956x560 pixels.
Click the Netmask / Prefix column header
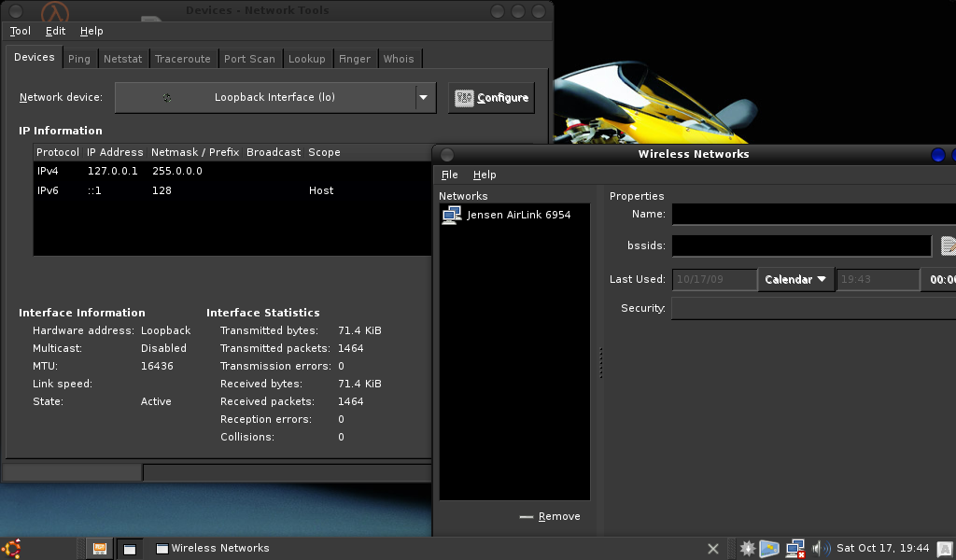pos(195,152)
